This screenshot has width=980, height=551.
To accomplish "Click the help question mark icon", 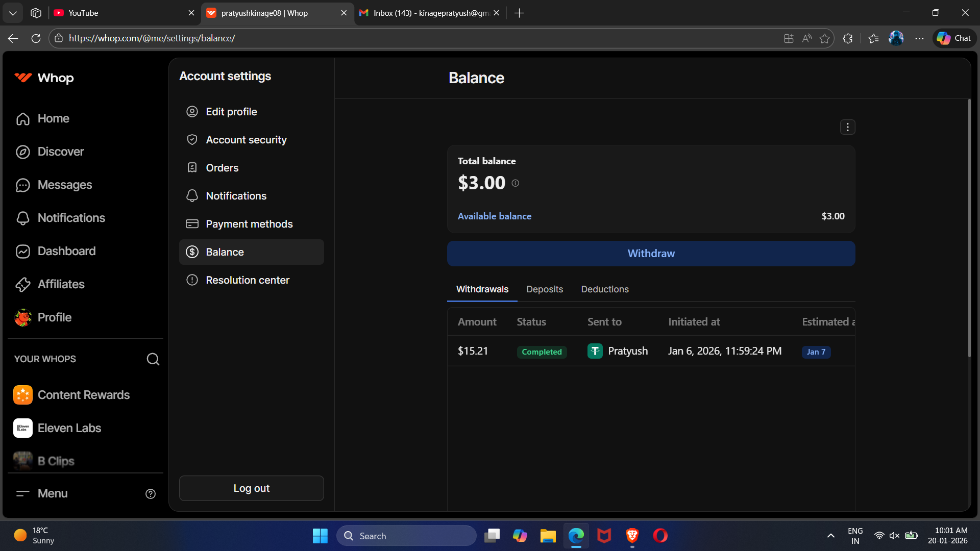I will pyautogui.click(x=151, y=494).
